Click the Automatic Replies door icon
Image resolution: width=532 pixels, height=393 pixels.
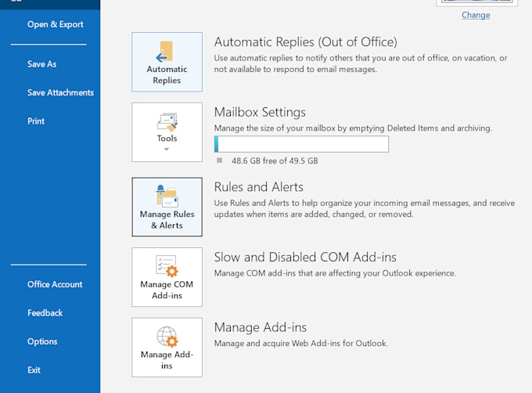(165, 52)
